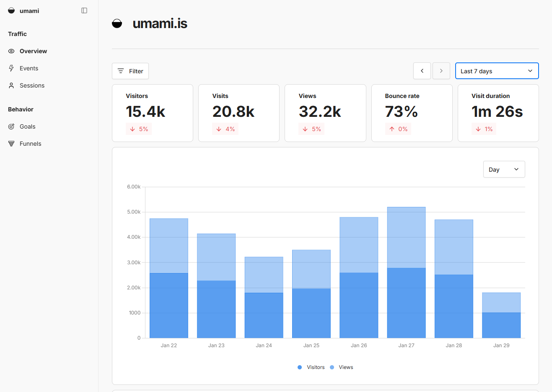The image size is (552, 392).
Task: Click the Bounce rate metric card
Action: (x=412, y=113)
